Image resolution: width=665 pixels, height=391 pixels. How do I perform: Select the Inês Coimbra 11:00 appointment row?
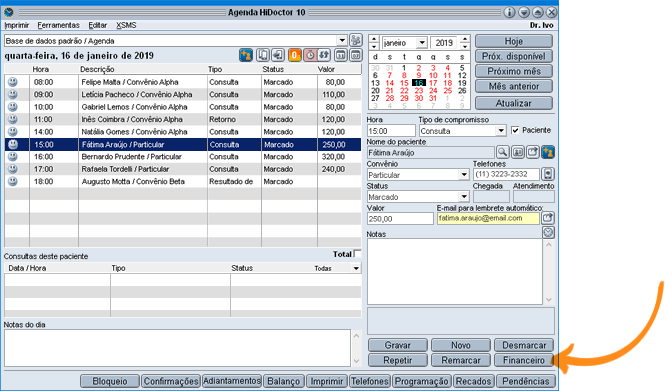(x=183, y=119)
